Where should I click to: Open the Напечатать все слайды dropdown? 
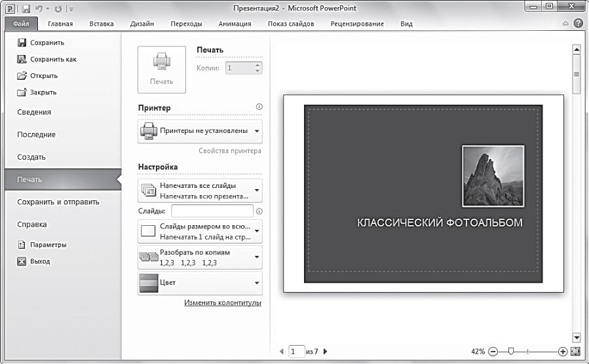tap(200, 191)
